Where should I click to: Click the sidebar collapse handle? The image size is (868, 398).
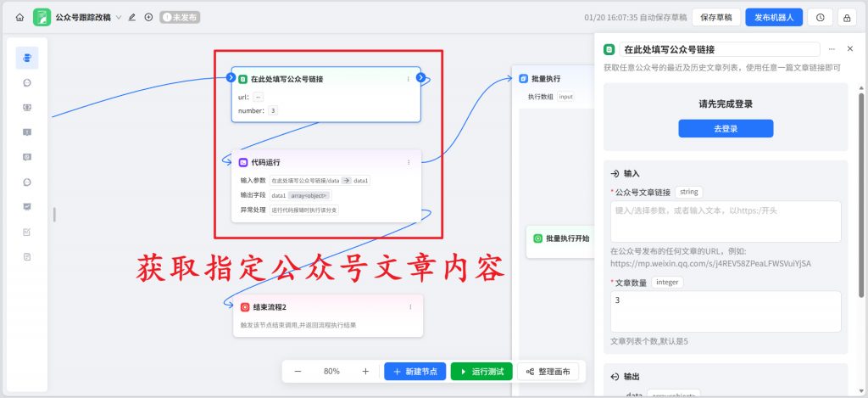click(x=54, y=215)
